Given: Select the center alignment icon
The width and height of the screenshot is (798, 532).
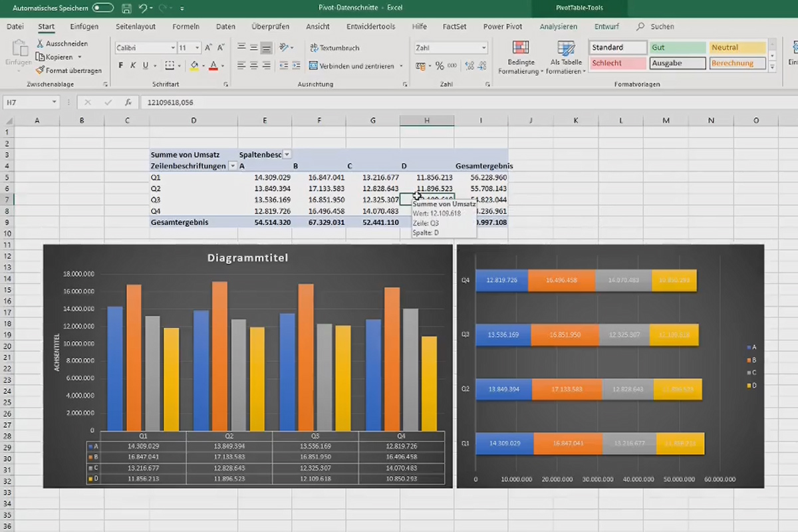Looking at the screenshot, I should coord(253,65).
